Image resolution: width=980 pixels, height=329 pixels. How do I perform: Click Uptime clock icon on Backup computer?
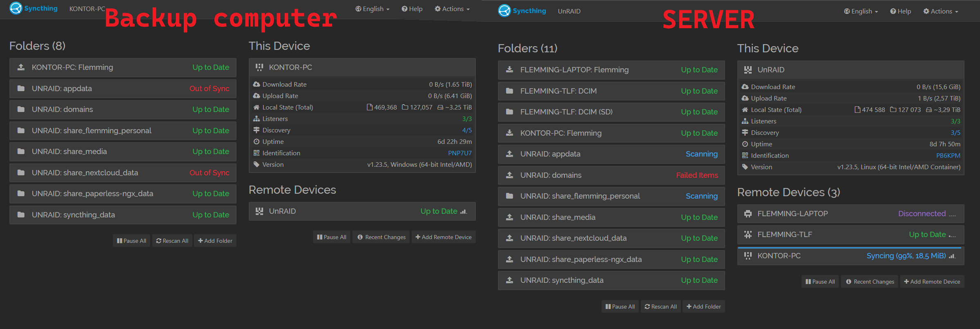pyautogui.click(x=257, y=142)
